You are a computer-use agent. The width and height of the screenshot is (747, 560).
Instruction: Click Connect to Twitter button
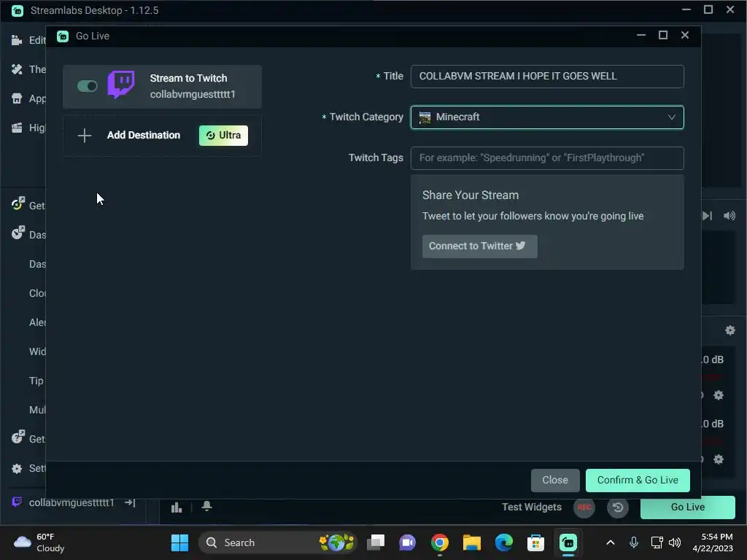point(479,246)
